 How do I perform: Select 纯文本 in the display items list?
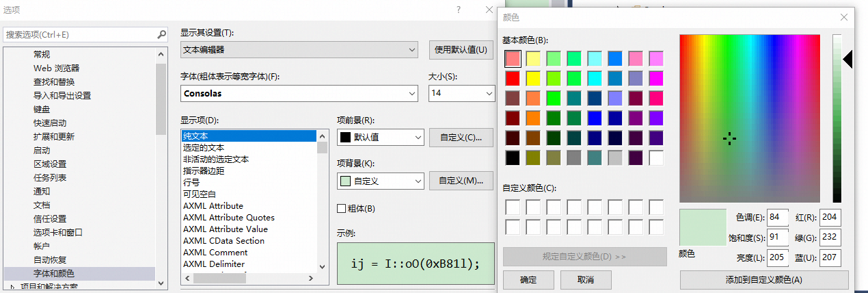point(249,136)
